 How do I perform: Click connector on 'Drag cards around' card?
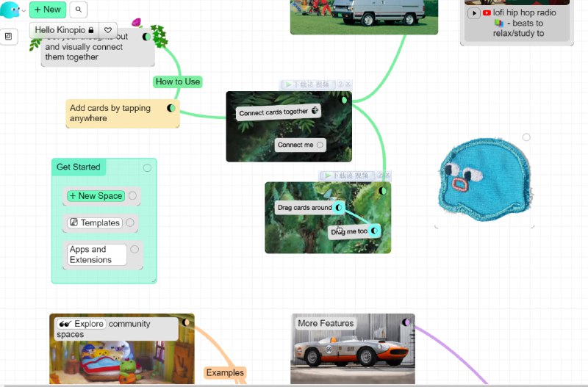[x=340, y=208]
